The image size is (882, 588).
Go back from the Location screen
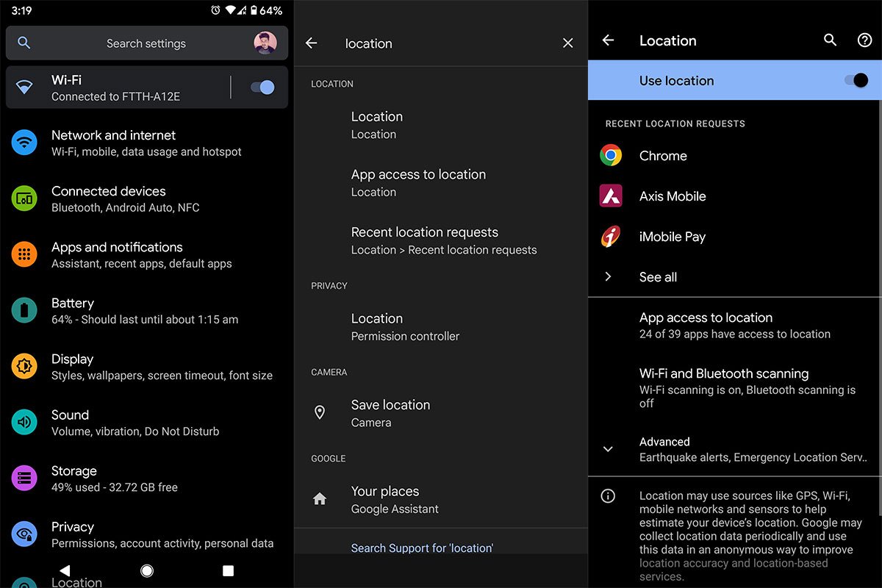click(608, 40)
